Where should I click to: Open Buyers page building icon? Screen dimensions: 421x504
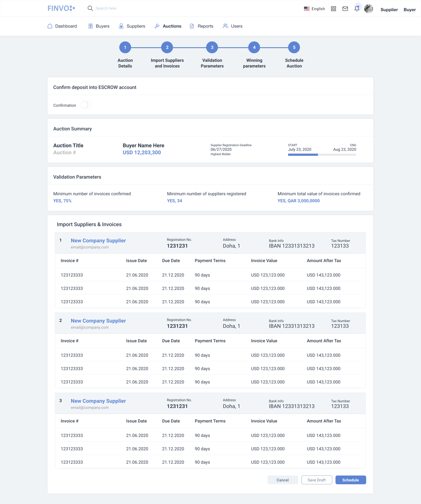point(91,26)
